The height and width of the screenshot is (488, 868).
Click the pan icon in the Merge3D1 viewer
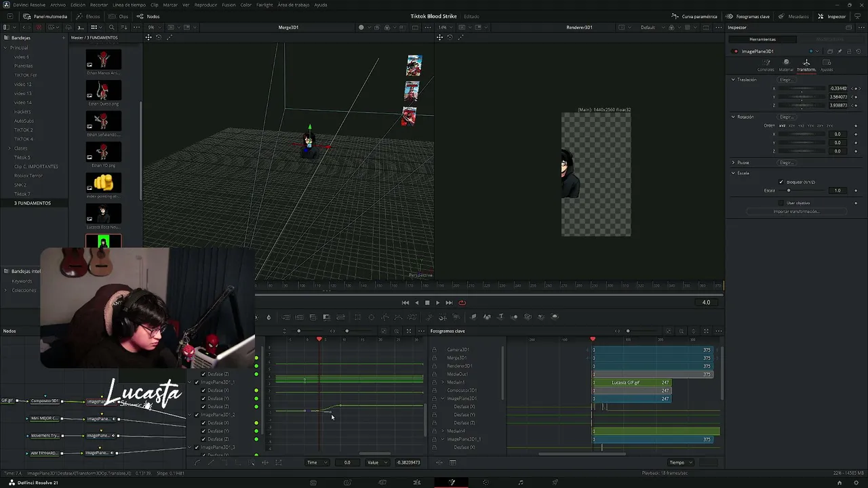149,37
